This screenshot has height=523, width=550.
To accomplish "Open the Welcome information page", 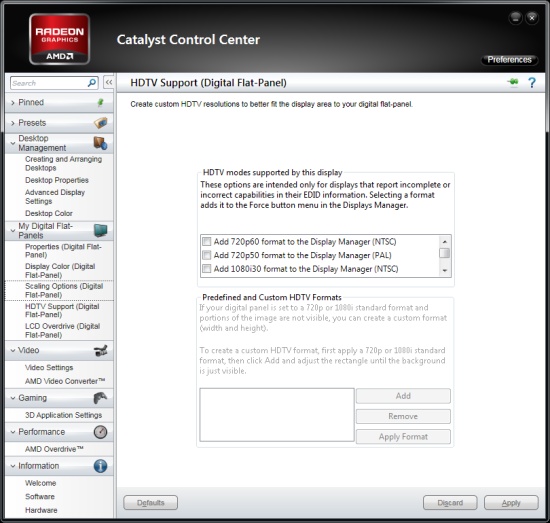I will point(41,483).
